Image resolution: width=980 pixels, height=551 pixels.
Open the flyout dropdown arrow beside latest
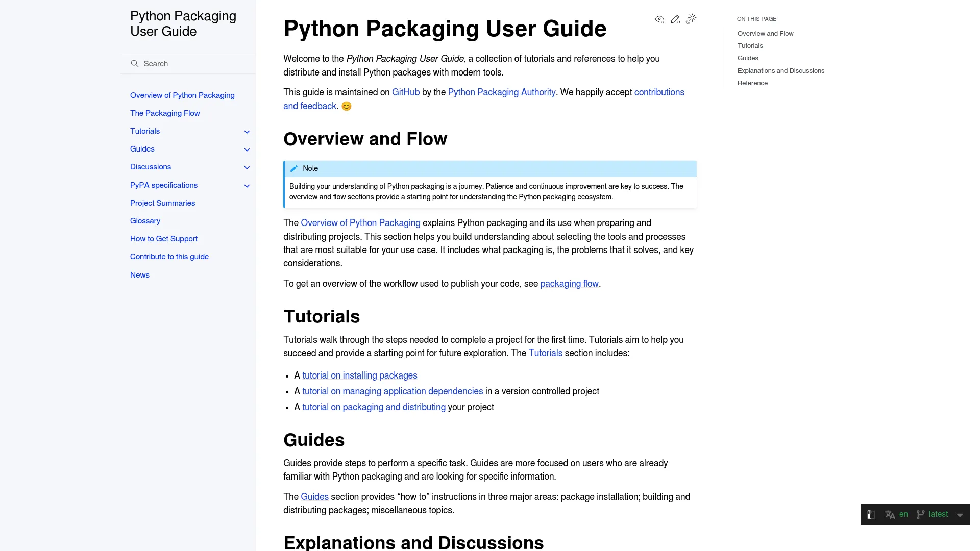(x=960, y=515)
